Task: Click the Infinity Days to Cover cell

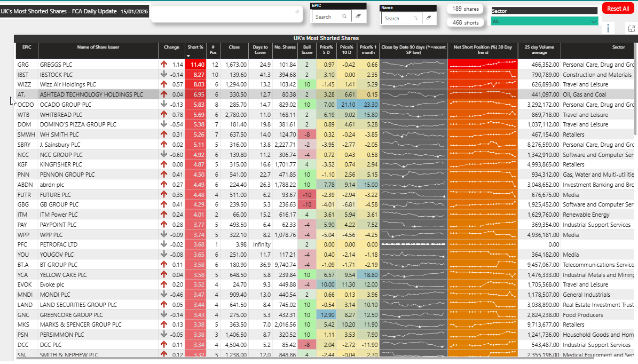Action: (262, 244)
